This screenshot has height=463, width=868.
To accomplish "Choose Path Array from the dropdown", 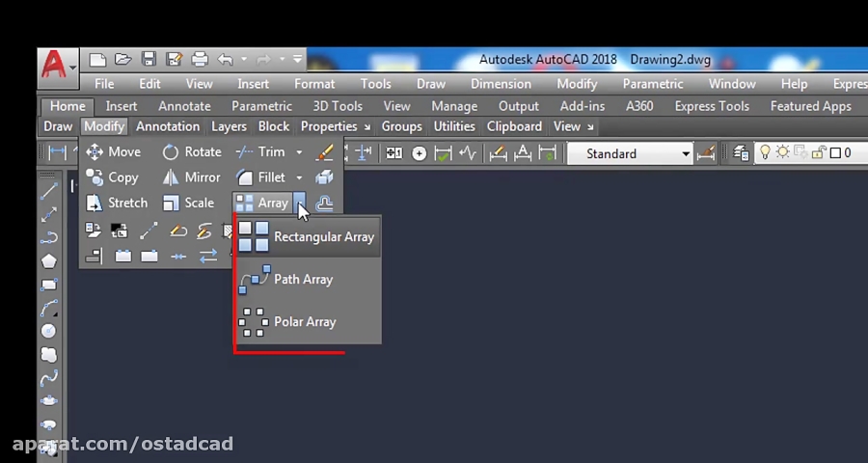I will click(308, 279).
